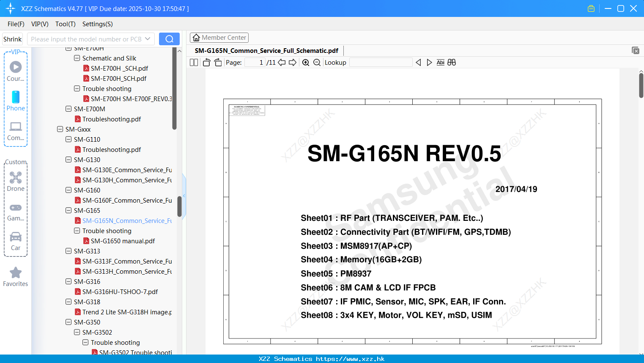
Task: Collapse the SM-G130 node
Action: click(x=69, y=159)
